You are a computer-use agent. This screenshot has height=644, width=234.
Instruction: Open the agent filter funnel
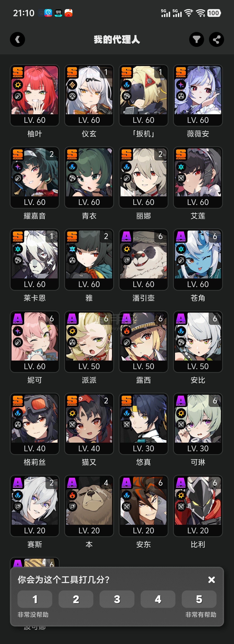(196, 39)
